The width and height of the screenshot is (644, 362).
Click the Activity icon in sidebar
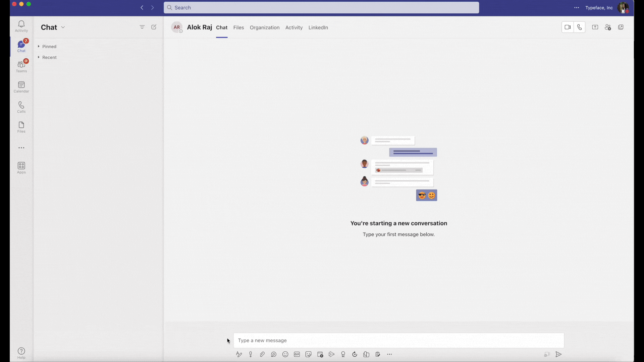(21, 25)
